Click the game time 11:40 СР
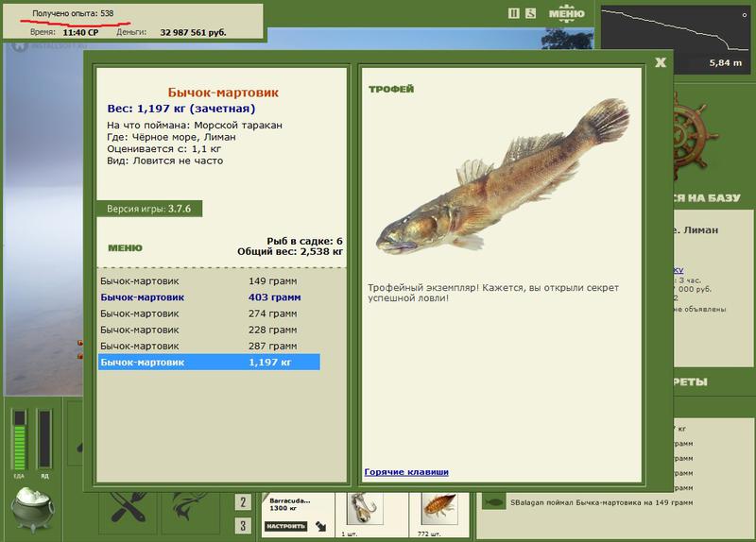Image resolution: width=756 pixels, height=542 pixels. click(80, 33)
